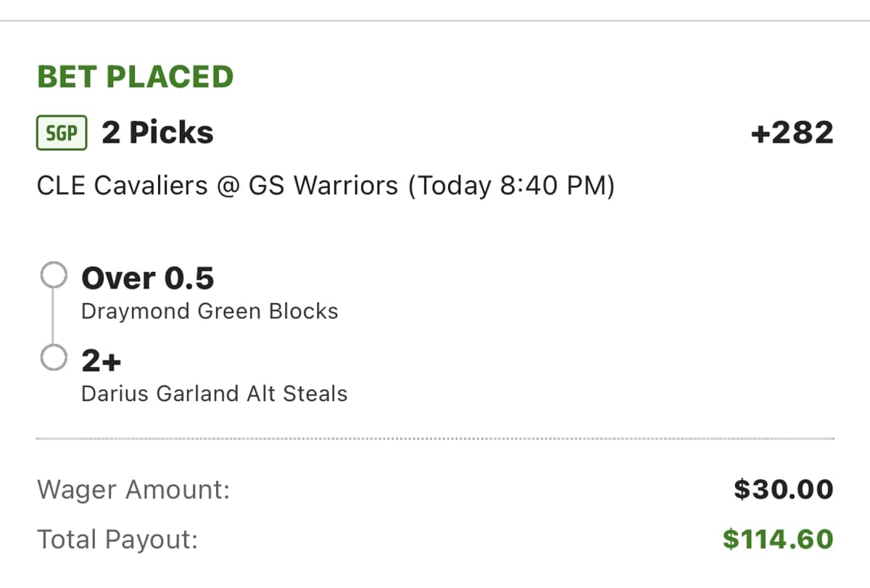This screenshot has width=870, height=588.
Task: Open the Darius Garland Alt Steals prop
Action: click(214, 394)
